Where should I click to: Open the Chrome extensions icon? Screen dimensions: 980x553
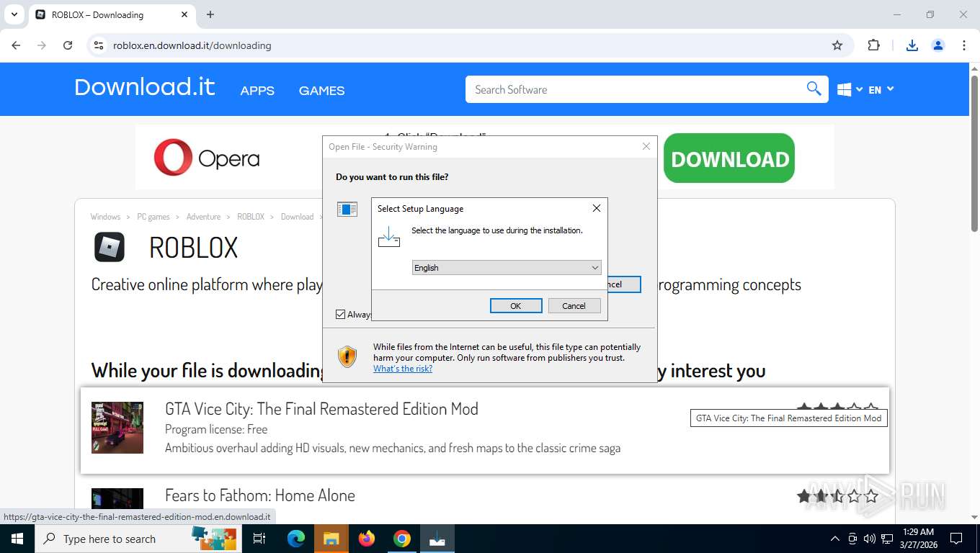coord(873,45)
